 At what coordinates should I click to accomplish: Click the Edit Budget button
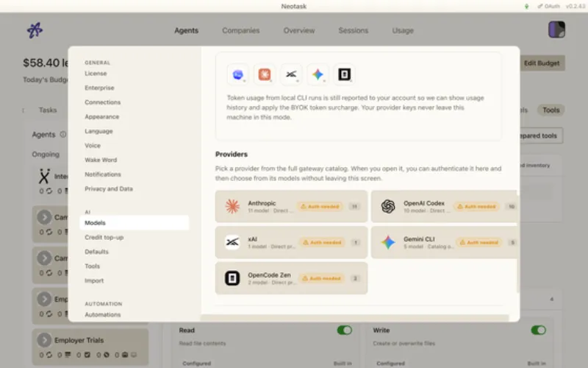542,63
